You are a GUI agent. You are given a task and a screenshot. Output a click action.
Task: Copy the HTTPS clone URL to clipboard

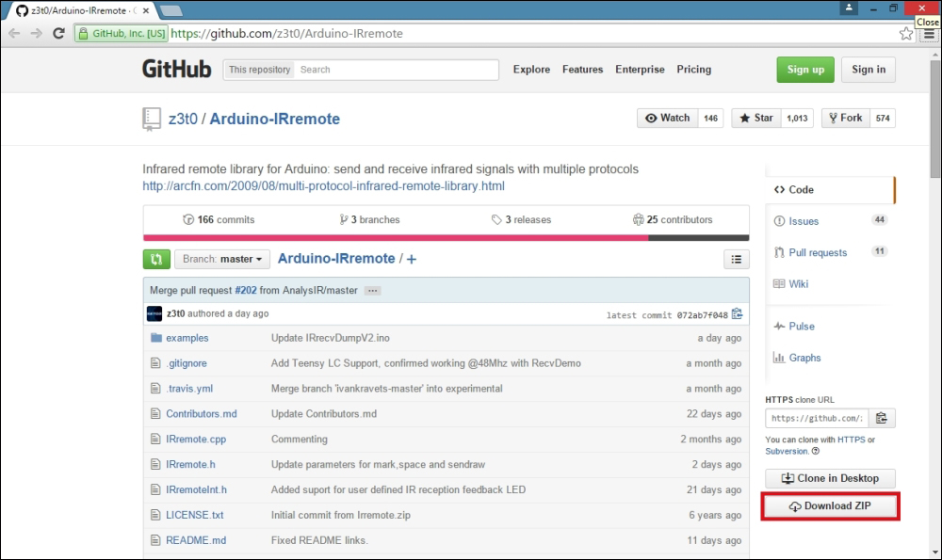pos(882,418)
